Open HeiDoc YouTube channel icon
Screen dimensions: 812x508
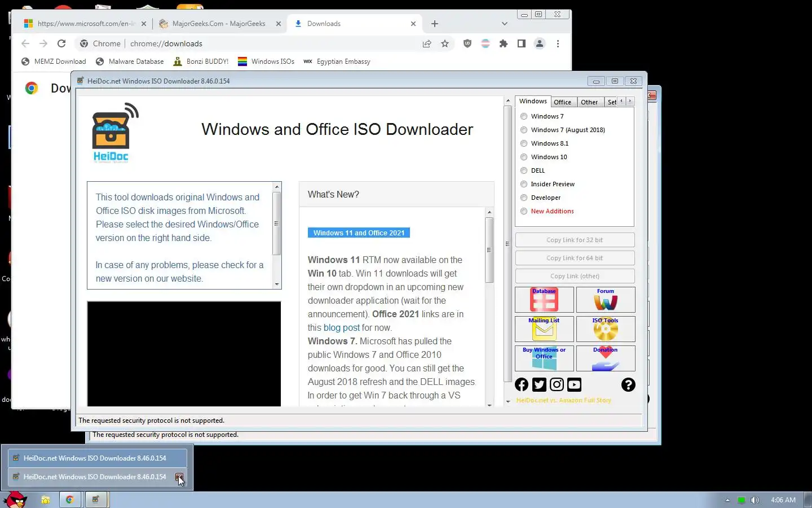(x=574, y=384)
